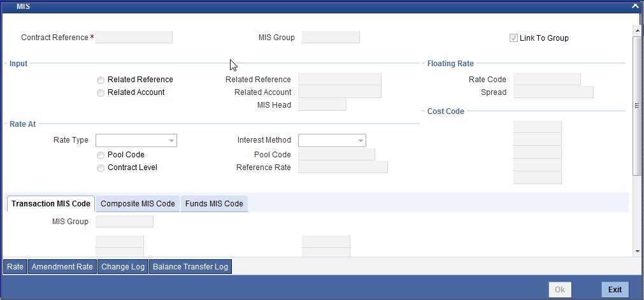Image resolution: width=644 pixels, height=300 pixels.
Task: Click the greyed Ok button
Action: coord(560,290)
